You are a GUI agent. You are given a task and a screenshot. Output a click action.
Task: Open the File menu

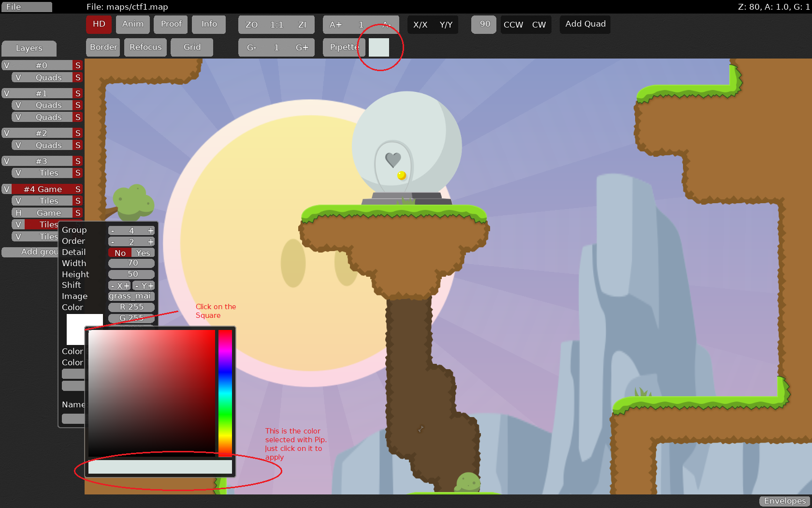[x=27, y=7]
